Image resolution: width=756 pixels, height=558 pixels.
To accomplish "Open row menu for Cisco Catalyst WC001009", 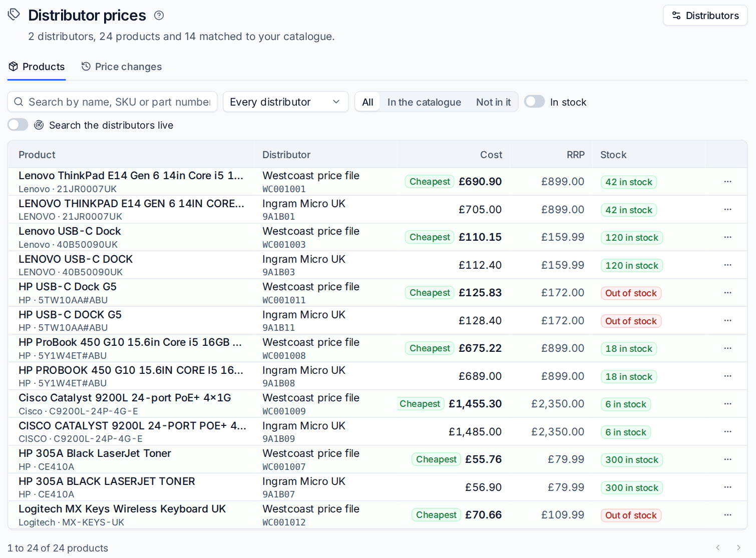I will 727,404.
